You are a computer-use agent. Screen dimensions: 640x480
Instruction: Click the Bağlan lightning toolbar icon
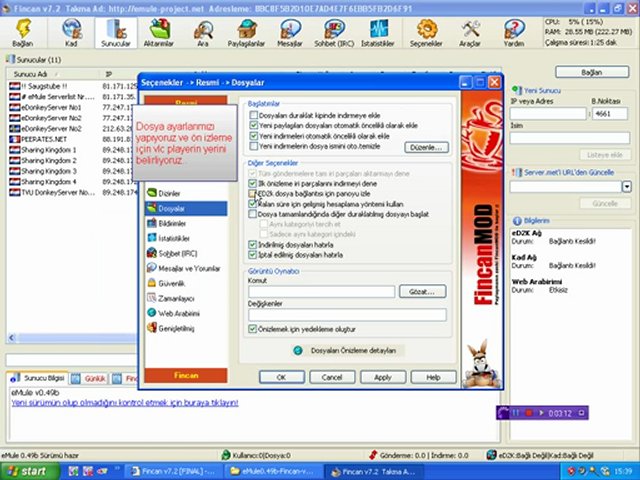click(x=23, y=33)
